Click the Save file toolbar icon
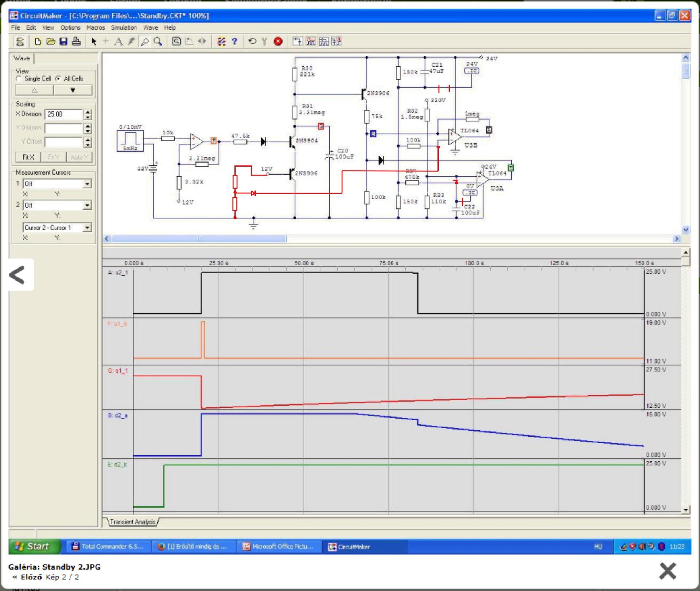The height and width of the screenshot is (591, 700). [63, 42]
